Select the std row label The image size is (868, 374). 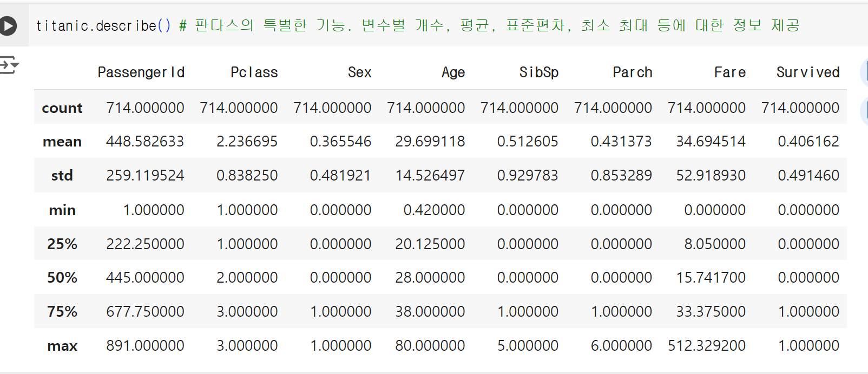(x=62, y=176)
